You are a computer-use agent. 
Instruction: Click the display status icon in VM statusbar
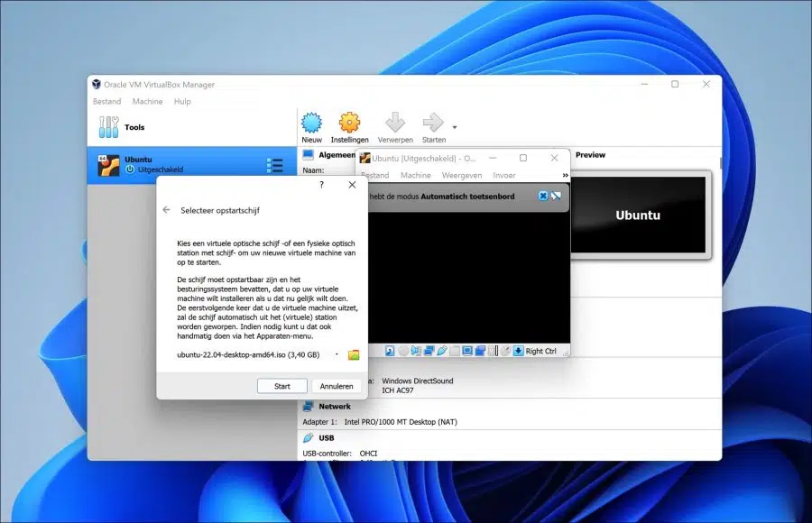(467, 351)
